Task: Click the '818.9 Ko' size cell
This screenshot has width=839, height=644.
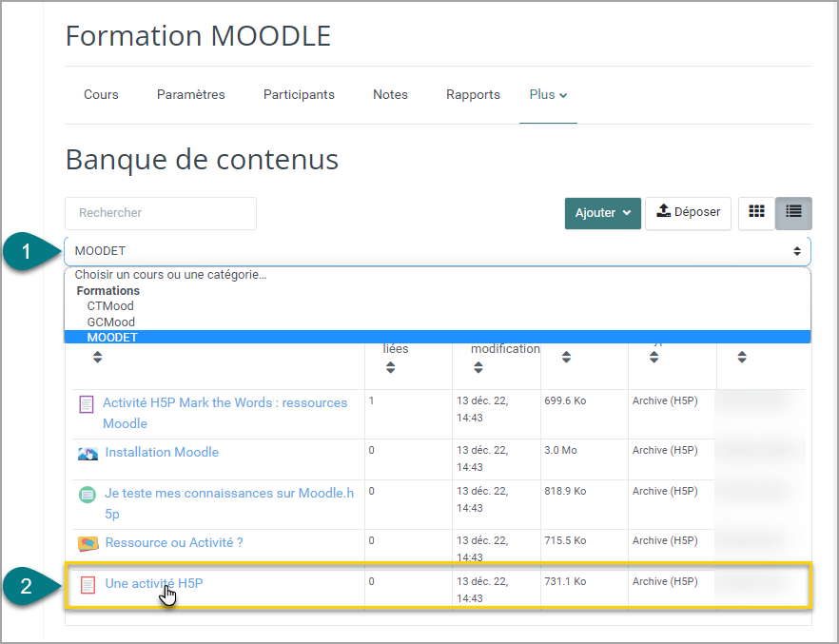Action: (565, 491)
